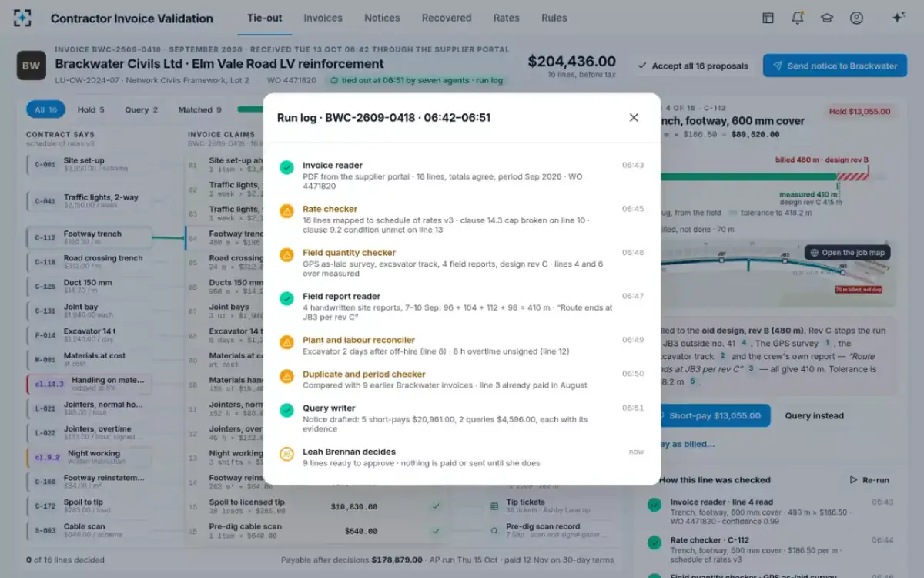Open the Rules tab

point(554,18)
